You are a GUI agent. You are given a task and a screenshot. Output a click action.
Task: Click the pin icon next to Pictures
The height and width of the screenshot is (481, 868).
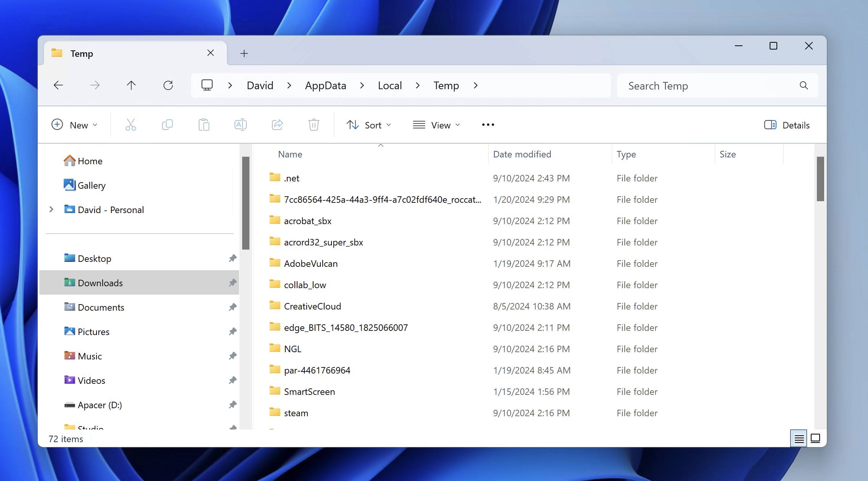tap(233, 332)
